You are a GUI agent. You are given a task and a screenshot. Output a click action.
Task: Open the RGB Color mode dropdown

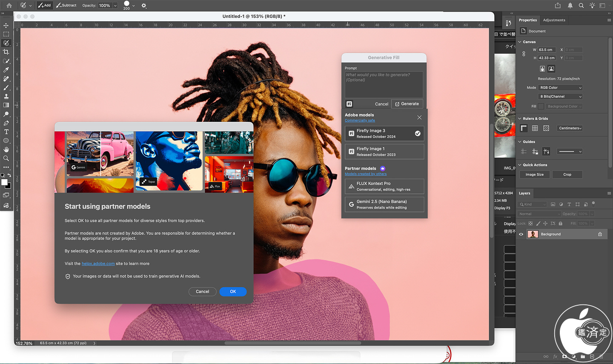coord(560,88)
